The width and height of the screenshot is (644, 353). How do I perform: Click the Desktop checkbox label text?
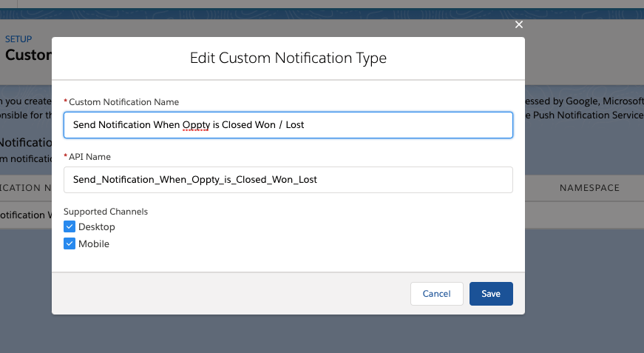tap(97, 227)
